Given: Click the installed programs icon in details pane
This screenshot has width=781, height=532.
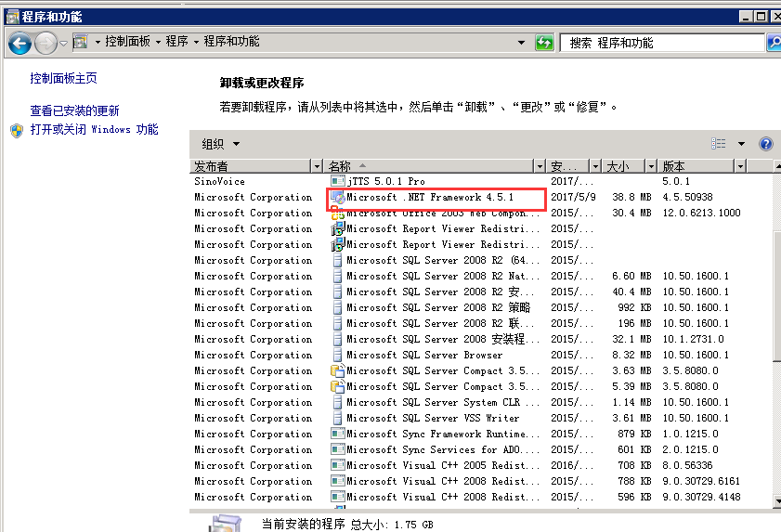Looking at the screenshot, I should (x=225, y=524).
